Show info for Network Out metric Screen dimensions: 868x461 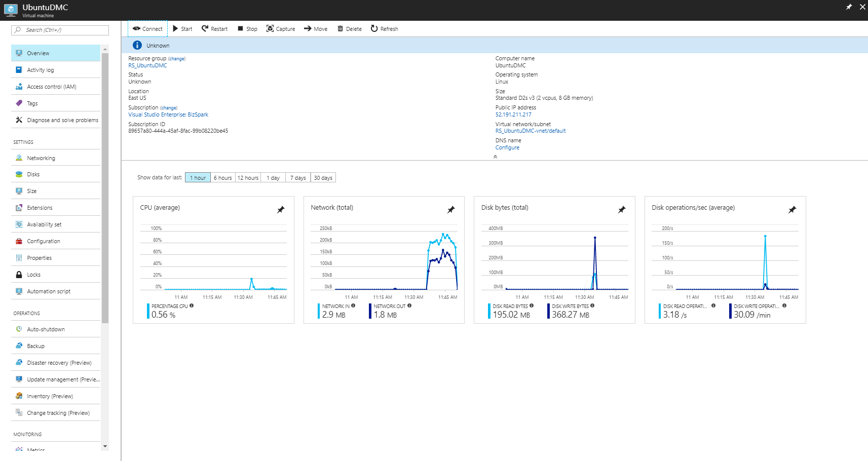click(409, 305)
